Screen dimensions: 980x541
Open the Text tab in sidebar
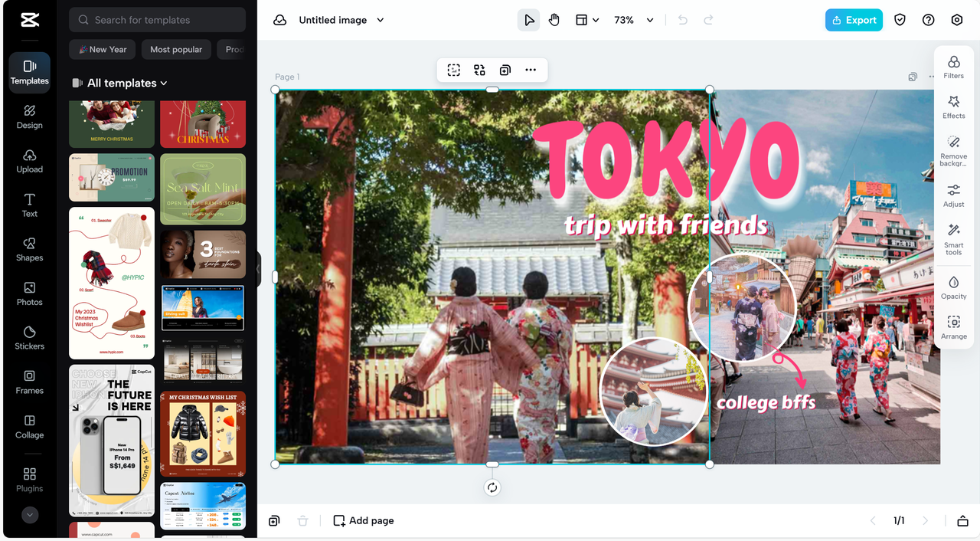(x=29, y=205)
